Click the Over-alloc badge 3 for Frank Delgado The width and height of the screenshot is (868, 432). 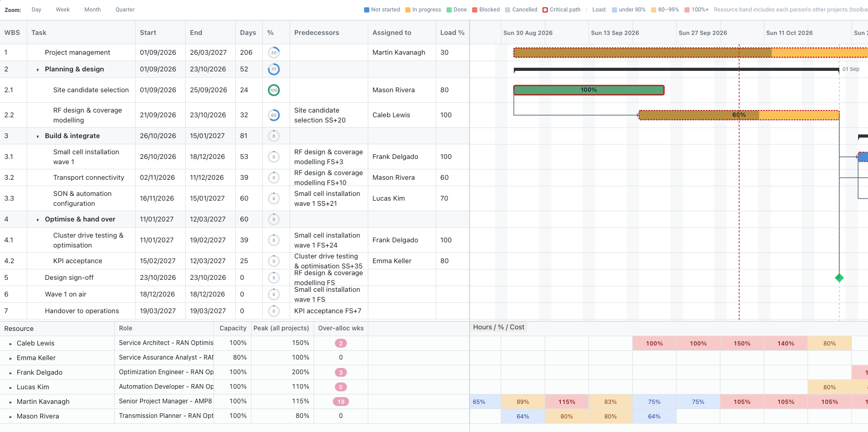(341, 373)
